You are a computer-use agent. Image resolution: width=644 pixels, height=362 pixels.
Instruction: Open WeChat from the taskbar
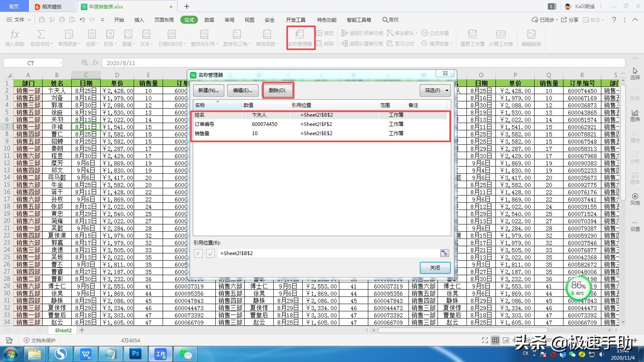pyautogui.click(x=186, y=354)
